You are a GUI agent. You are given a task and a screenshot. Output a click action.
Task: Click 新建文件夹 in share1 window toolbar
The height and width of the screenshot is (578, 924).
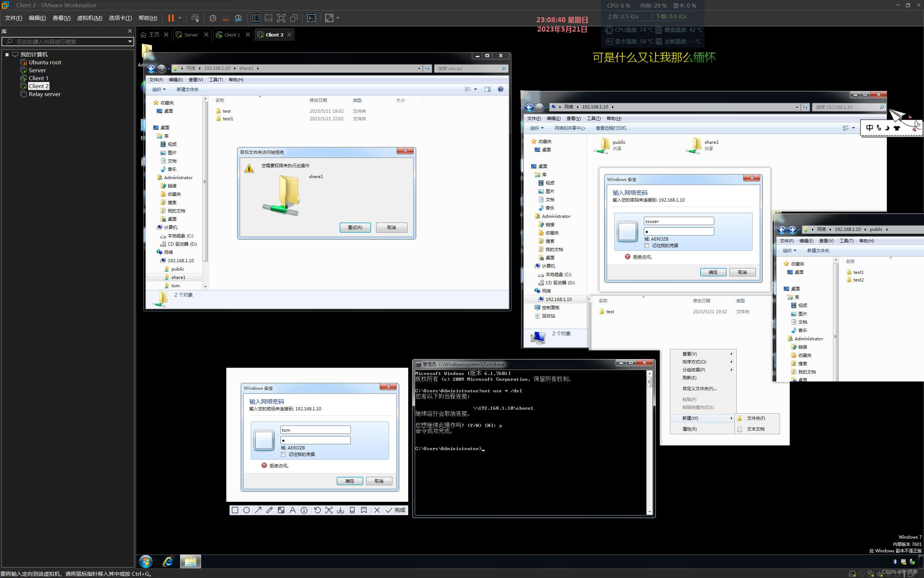tap(187, 89)
